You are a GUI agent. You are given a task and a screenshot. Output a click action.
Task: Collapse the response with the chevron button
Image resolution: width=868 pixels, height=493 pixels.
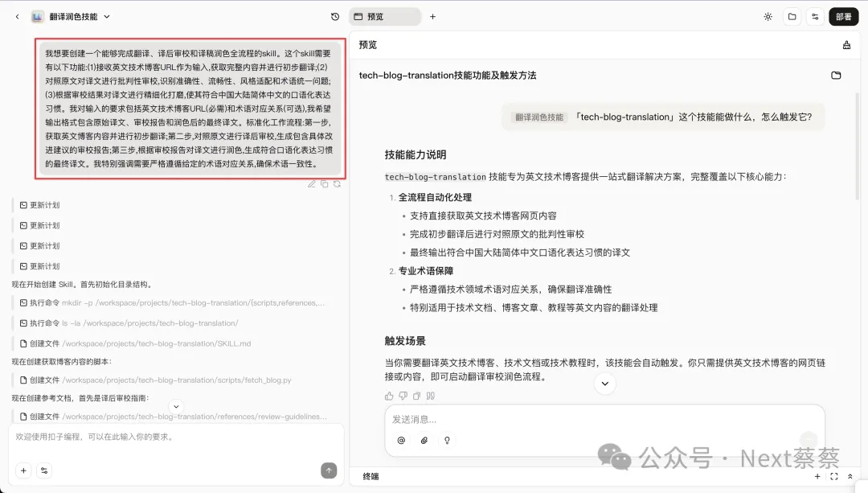(x=604, y=384)
